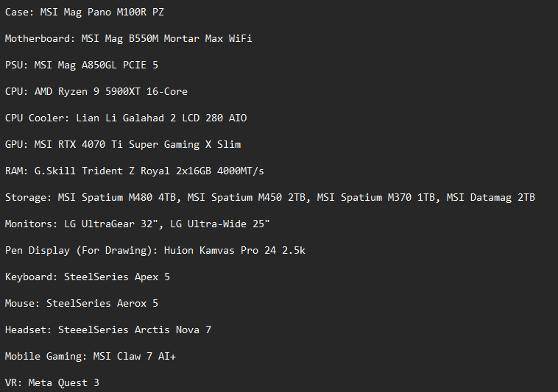Click the PSU MSI Mag A850GL text

pyautogui.click(x=81, y=65)
